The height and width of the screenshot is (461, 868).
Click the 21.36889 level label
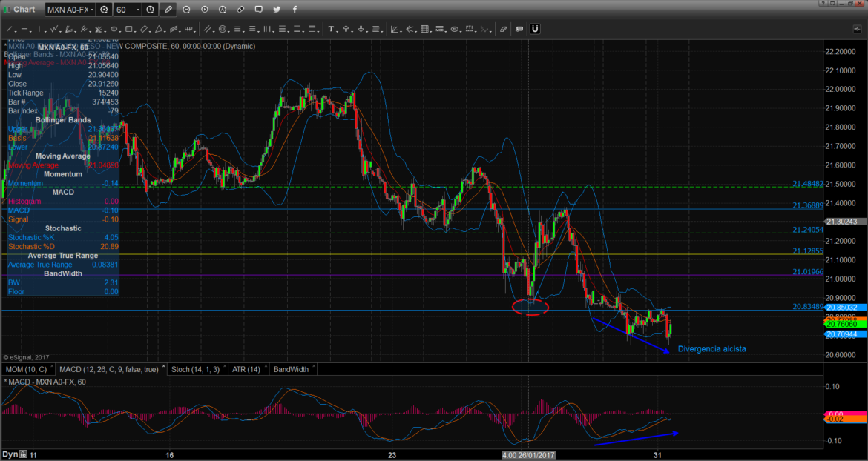pyautogui.click(x=808, y=205)
